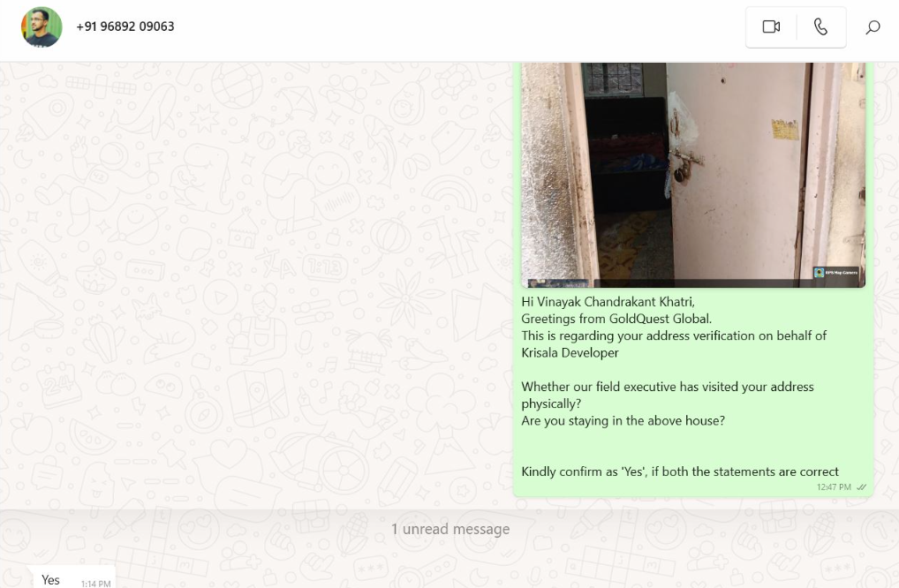This screenshot has width=899, height=588.
Task: Click the 1:14 PM timestamp on Yes
Action: (x=95, y=584)
